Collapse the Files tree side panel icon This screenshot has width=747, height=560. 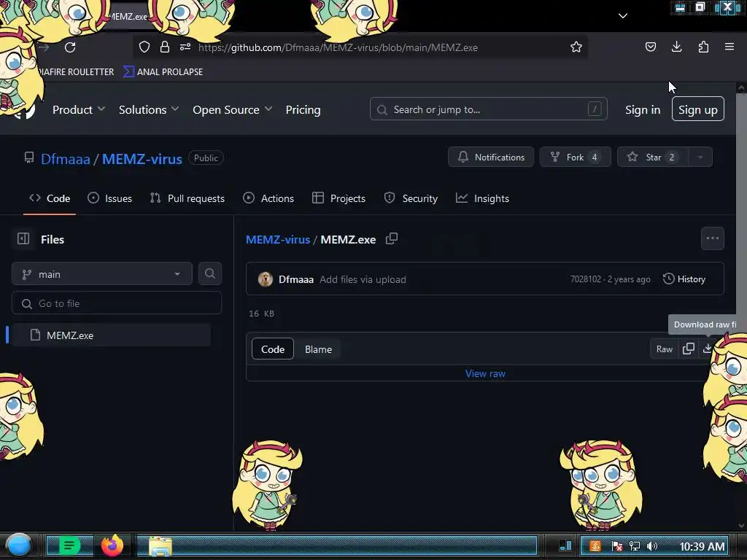click(23, 238)
